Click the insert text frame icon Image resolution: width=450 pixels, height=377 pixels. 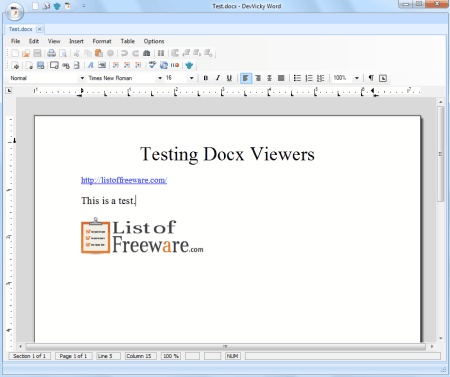click(x=54, y=65)
